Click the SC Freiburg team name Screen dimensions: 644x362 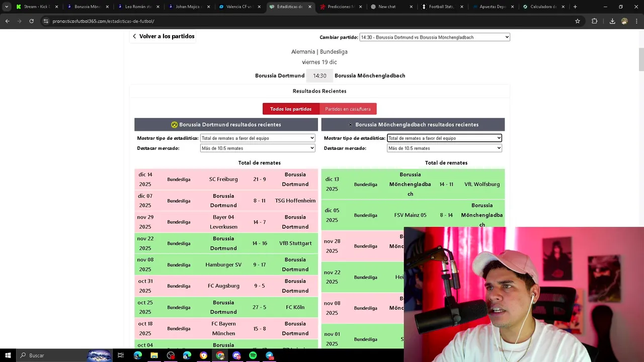point(223,179)
